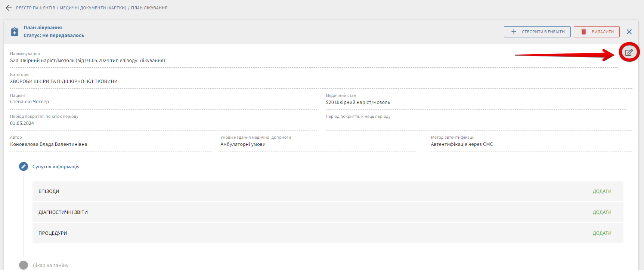Image resolution: width=644 pixels, height=270 pixels.
Task: Close the treatment plan panel with X
Action: [629, 32]
